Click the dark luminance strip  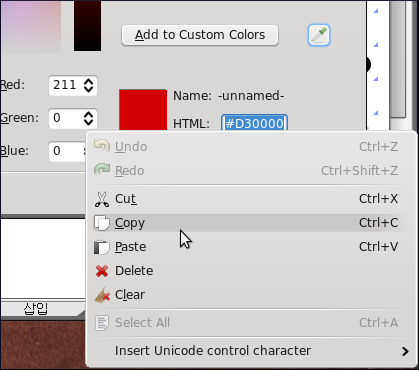pos(87,26)
